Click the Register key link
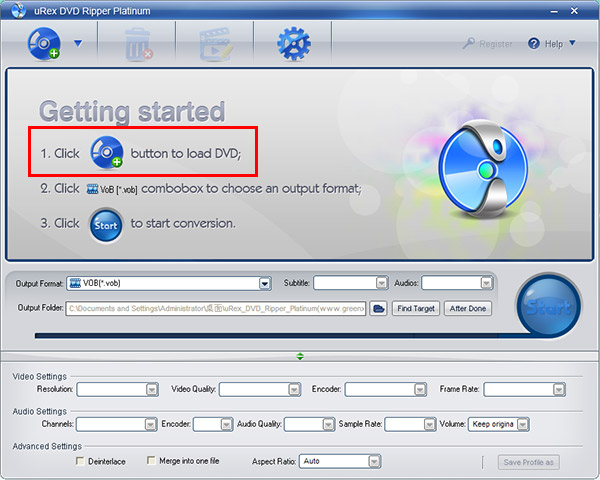 [488, 44]
